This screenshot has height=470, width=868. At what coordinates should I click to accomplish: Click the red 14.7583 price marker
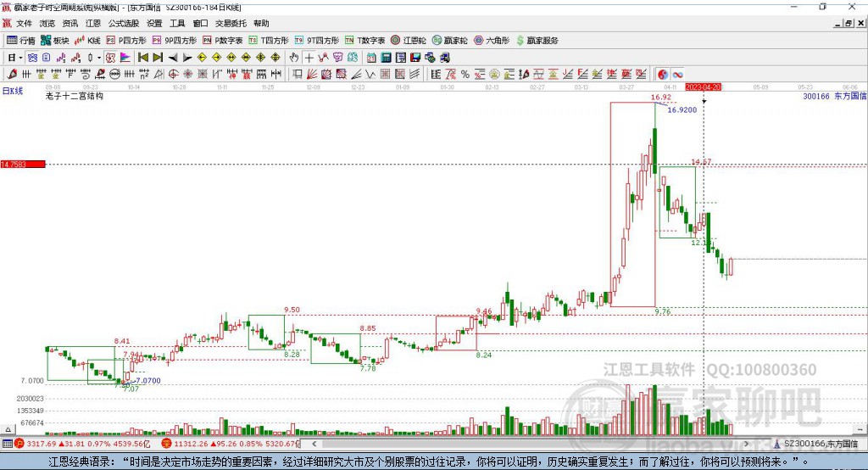pyautogui.click(x=23, y=164)
